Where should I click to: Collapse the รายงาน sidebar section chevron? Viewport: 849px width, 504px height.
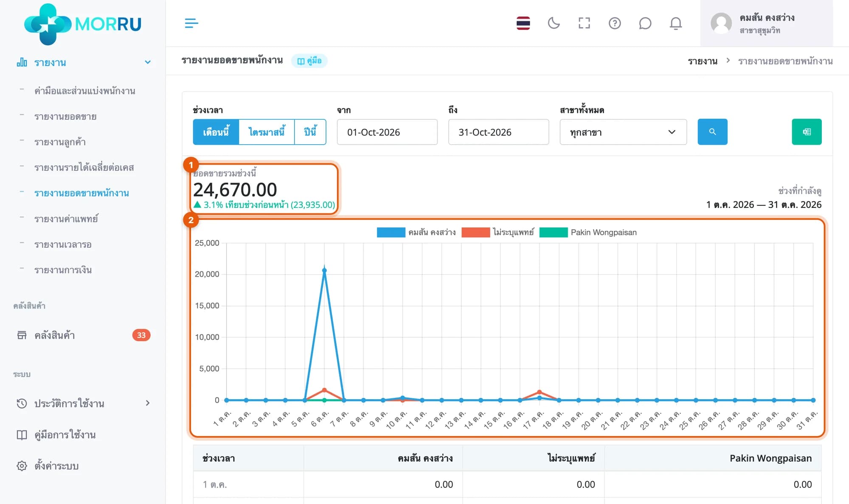tap(148, 62)
